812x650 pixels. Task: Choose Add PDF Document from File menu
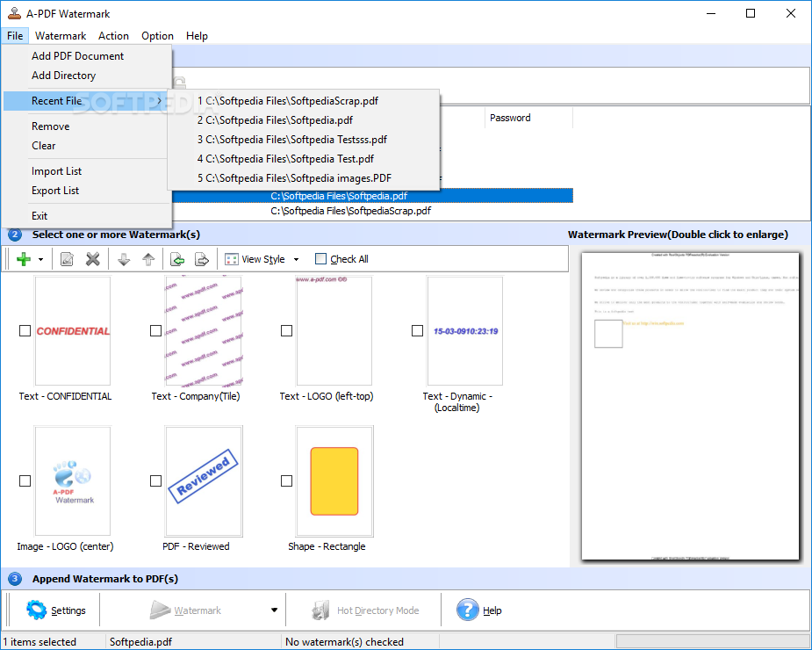[87, 56]
